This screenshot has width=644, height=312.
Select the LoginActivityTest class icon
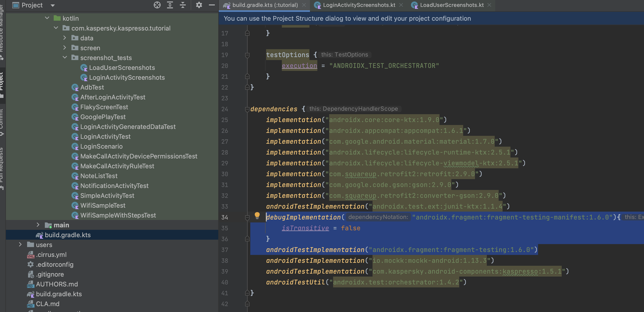(x=75, y=137)
